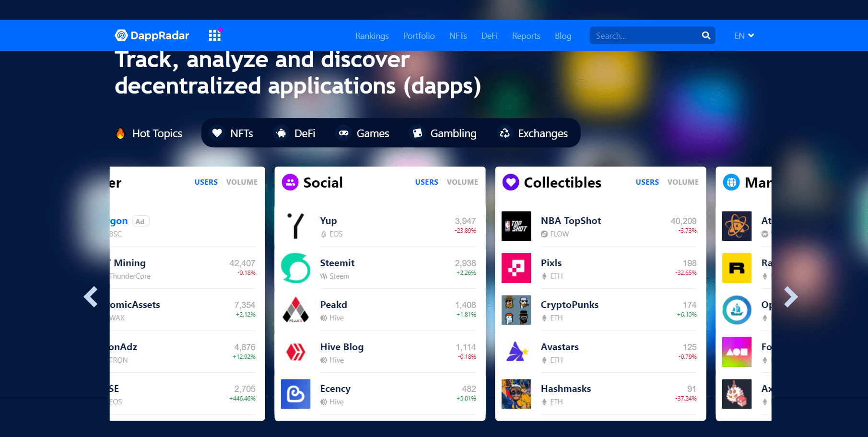868x437 pixels.
Task: Open the Social category heading
Action: pos(323,182)
